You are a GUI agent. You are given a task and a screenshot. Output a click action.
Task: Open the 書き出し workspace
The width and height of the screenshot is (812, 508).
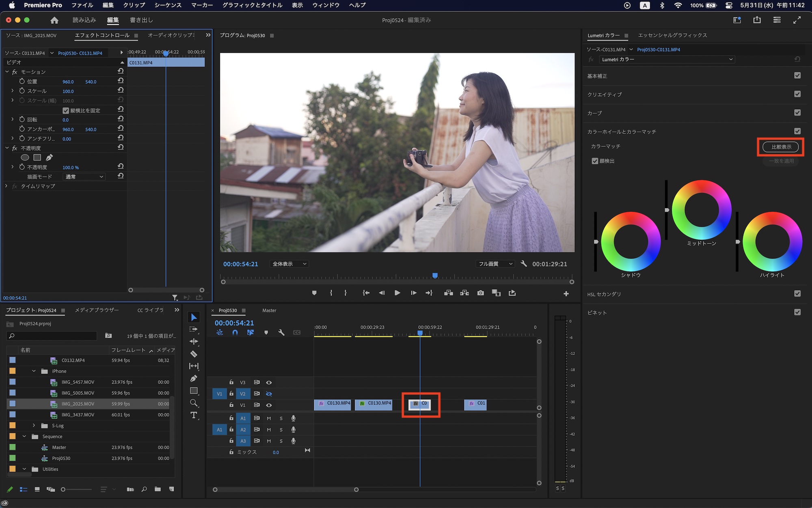click(x=141, y=20)
